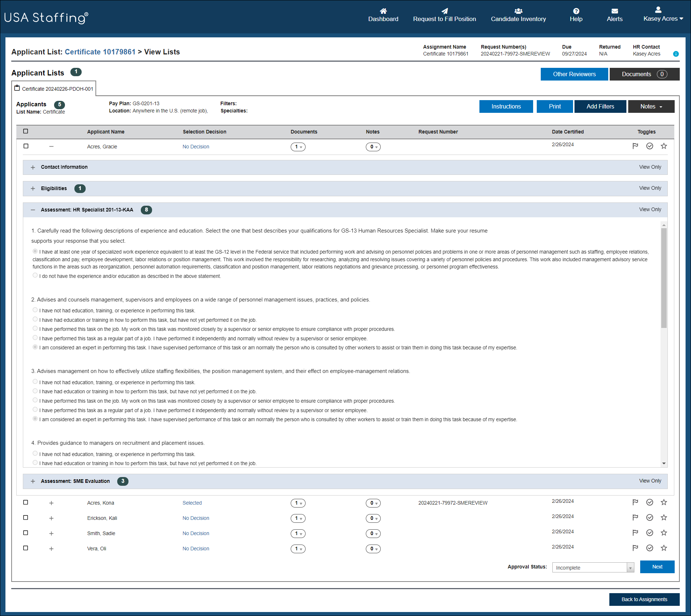Open Alerts via the envelope icon
Viewport: 691px width, 616px height.
[614, 11]
